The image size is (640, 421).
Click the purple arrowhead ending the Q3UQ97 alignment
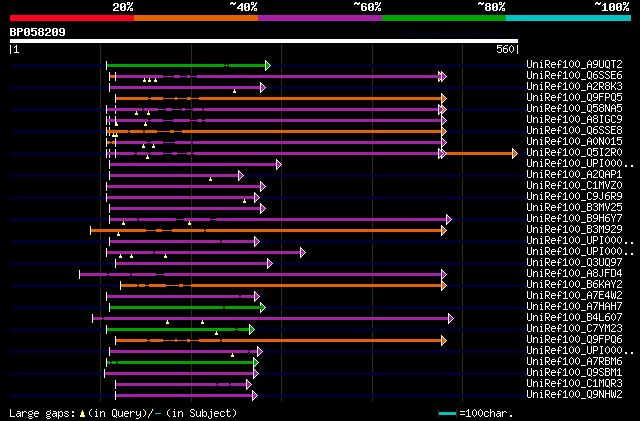point(270,263)
